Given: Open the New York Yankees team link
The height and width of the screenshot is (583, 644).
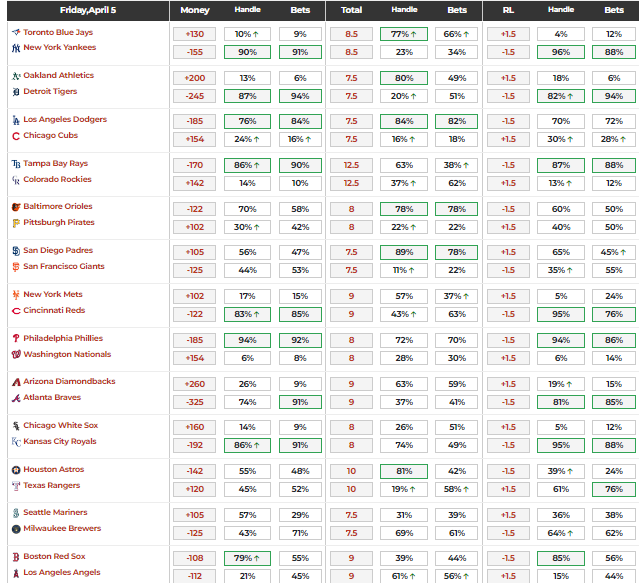Looking at the screenshot, I should pyautogui.click(x=60, y=47).
